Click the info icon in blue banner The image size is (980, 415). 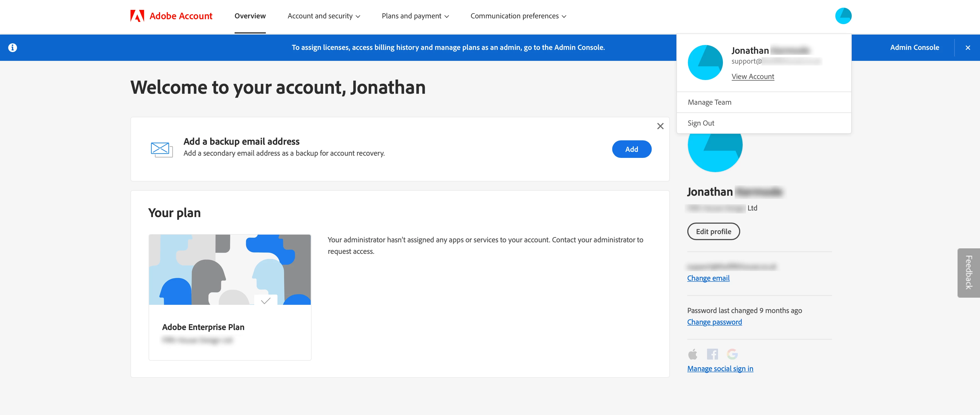pos(13,47)
